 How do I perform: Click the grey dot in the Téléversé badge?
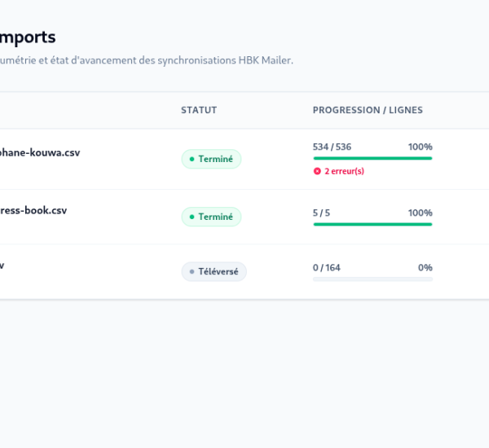pos(192,272)
